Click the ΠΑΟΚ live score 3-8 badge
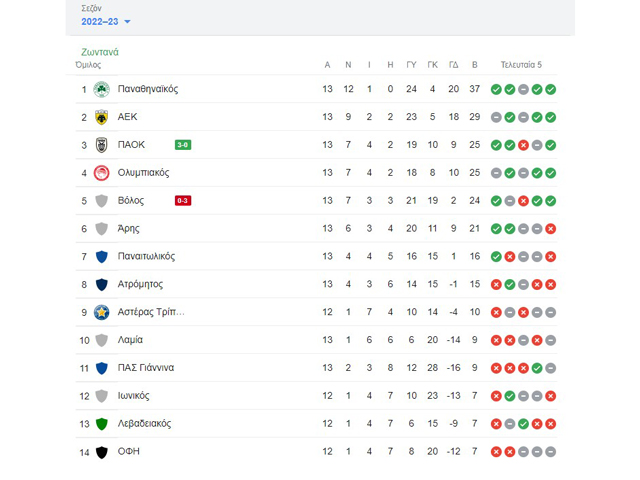 pos(183,145)
